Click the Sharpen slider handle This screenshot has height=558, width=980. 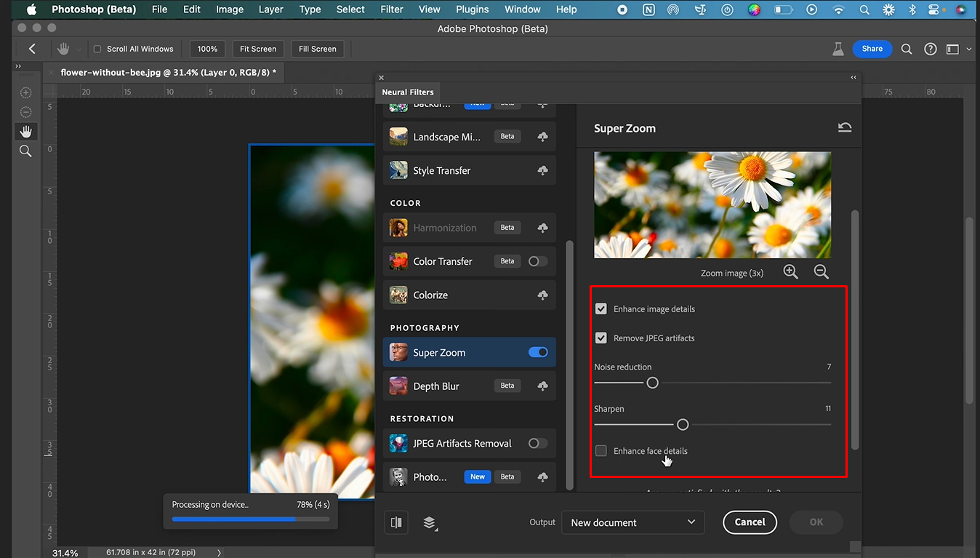pyautogui.click(x=682, y=424)
